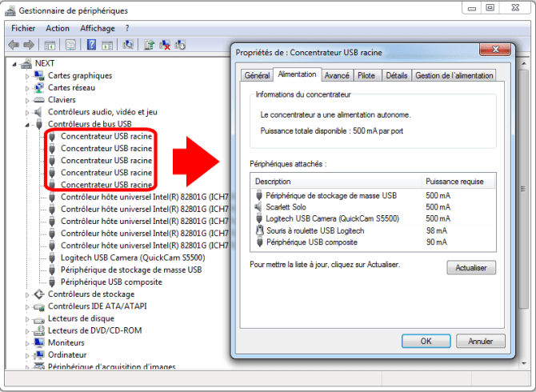Screen dimensions: 536x392
Task: Open the Properties toolbar icon
Action: [70, 45]
